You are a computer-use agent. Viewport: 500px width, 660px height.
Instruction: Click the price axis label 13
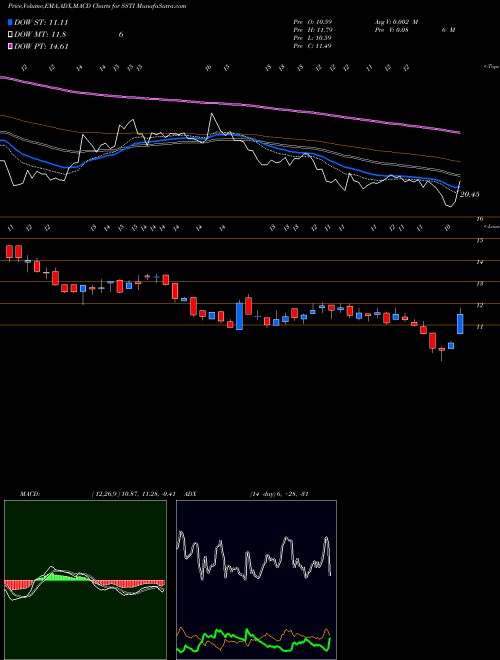click(x=480, y=283)
